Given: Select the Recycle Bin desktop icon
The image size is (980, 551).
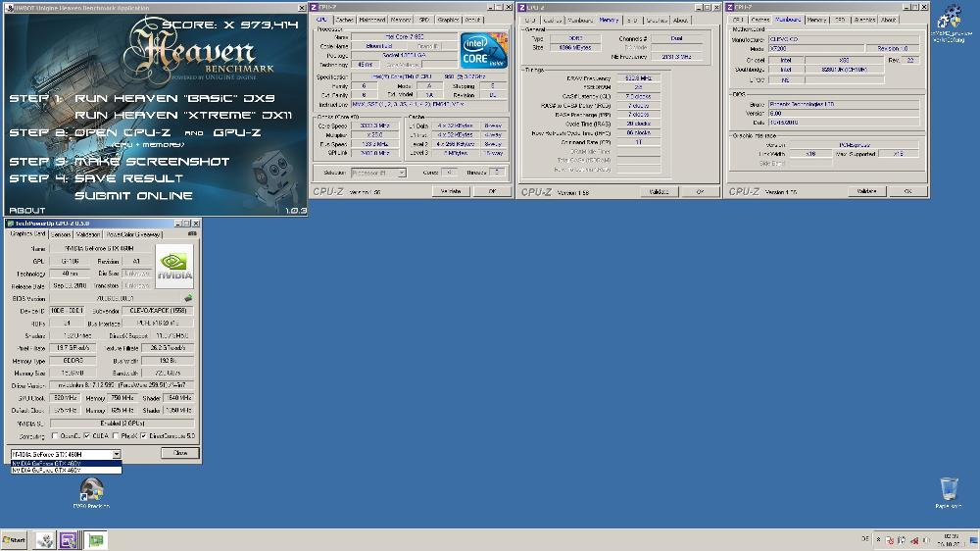Looking at the screenshot, I should point(949,492).
